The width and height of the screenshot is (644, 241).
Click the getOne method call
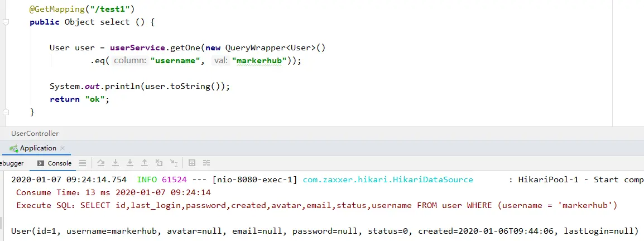point(185,48)
